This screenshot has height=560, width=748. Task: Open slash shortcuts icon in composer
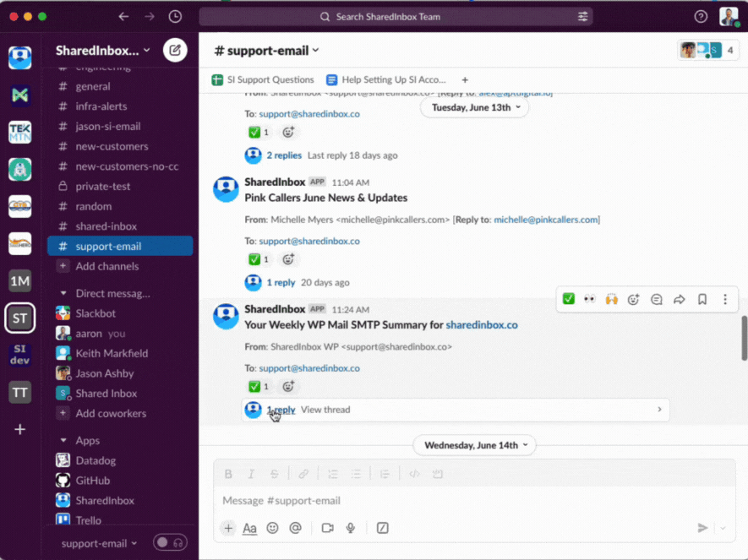(382, 528)
